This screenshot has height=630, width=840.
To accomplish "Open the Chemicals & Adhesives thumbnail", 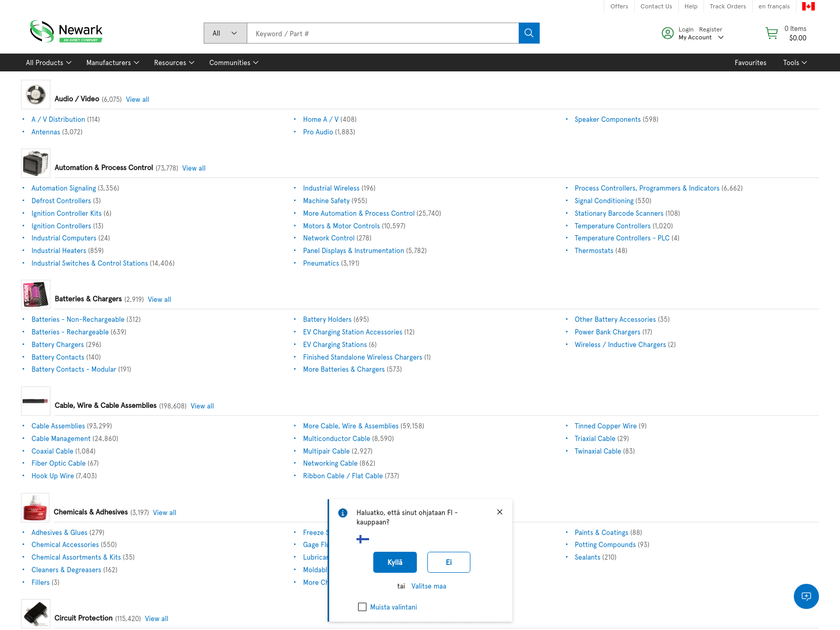I will (35, 508).
